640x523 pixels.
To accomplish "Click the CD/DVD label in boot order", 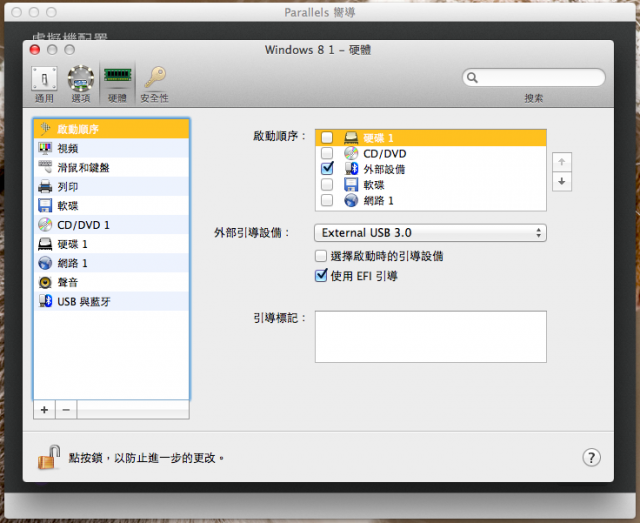I will tap(384, 154).
